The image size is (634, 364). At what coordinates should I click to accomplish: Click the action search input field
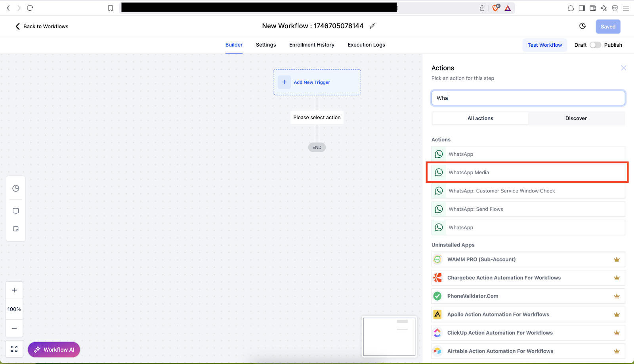(x=528, y=98)
